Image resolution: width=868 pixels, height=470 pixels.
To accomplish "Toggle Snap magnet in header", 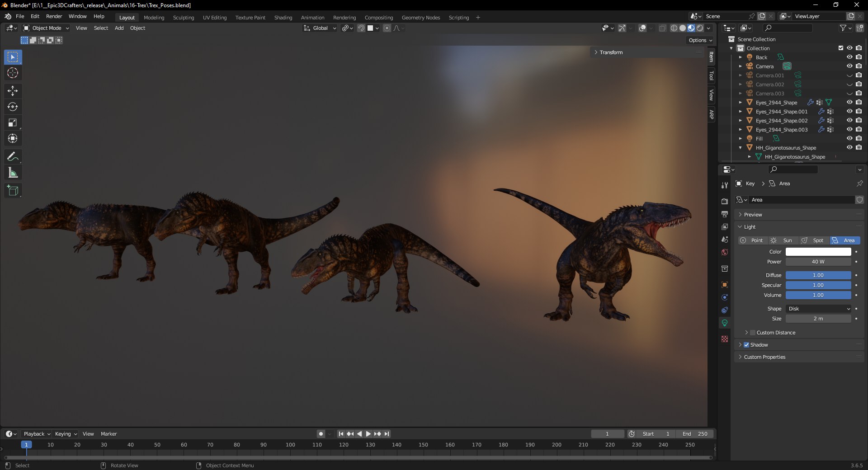I will point(361,28).
